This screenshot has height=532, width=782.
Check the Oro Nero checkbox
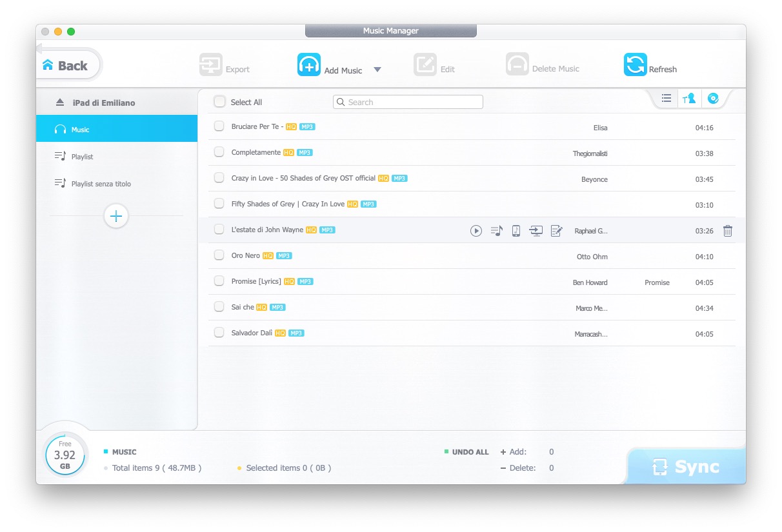[219, 255]
